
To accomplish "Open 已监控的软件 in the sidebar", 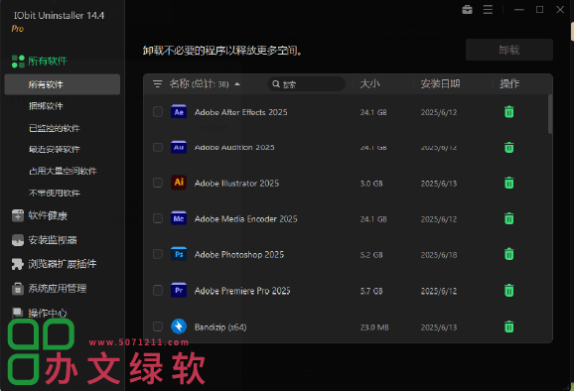I will pos(55,128).
